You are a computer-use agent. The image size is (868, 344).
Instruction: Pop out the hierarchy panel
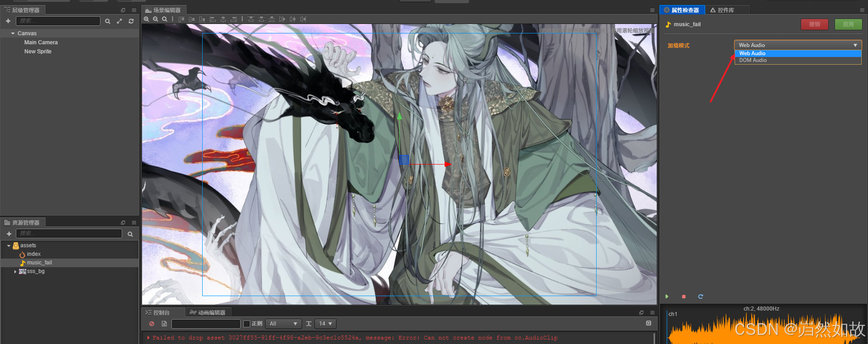123,10
